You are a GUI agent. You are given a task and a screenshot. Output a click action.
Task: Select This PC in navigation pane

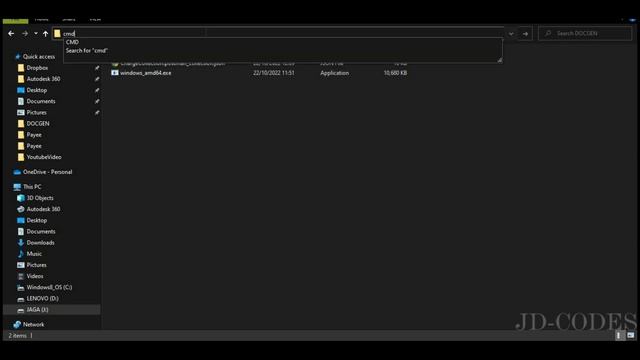[x=32, y=187]
